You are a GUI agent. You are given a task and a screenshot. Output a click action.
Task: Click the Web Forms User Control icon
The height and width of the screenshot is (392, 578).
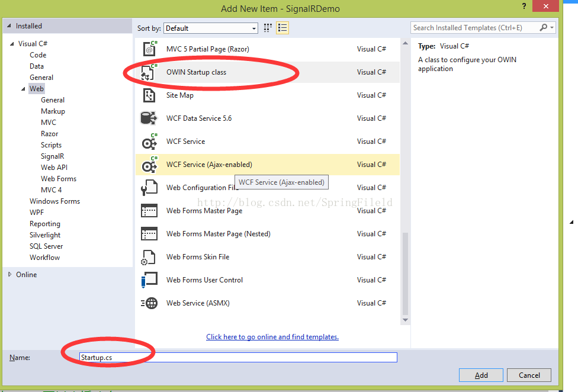click(149, 280)
